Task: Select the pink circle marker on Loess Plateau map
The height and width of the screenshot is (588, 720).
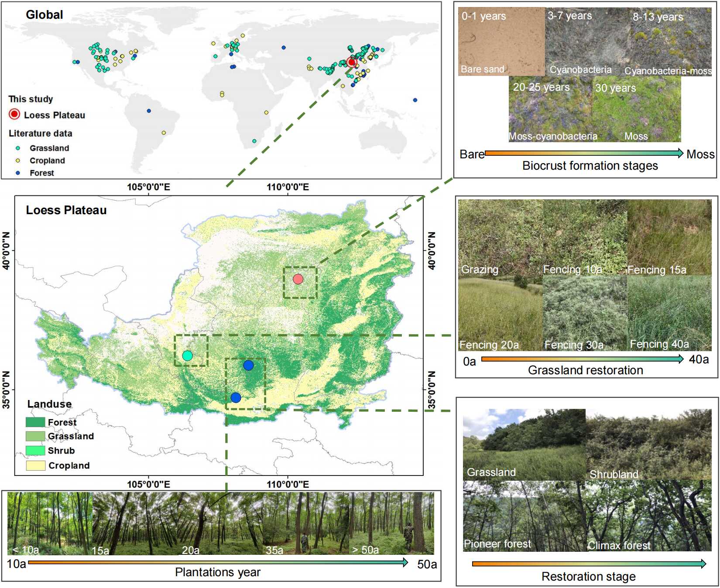Action: [x=298, y=279]
